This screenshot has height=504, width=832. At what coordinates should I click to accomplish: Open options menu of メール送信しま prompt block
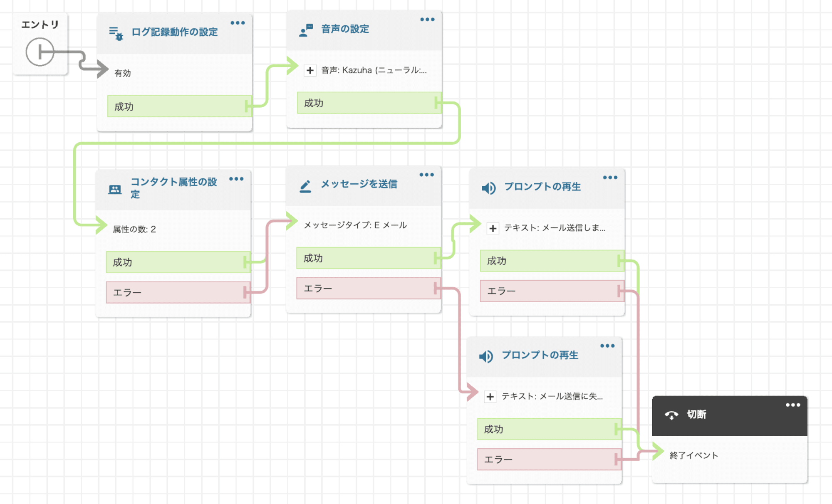point(610,178)
